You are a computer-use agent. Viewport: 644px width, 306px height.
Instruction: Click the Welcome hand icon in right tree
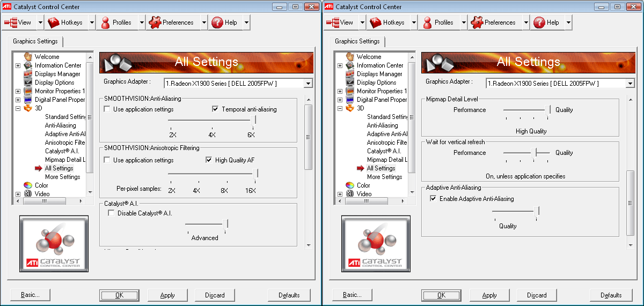[350, 56]
